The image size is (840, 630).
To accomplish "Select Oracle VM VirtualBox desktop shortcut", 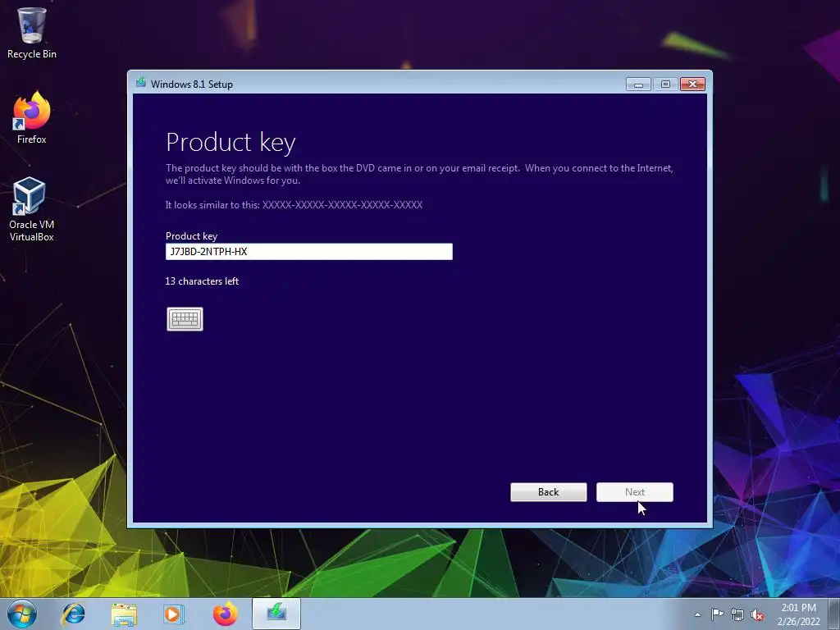I will (32, 209).
